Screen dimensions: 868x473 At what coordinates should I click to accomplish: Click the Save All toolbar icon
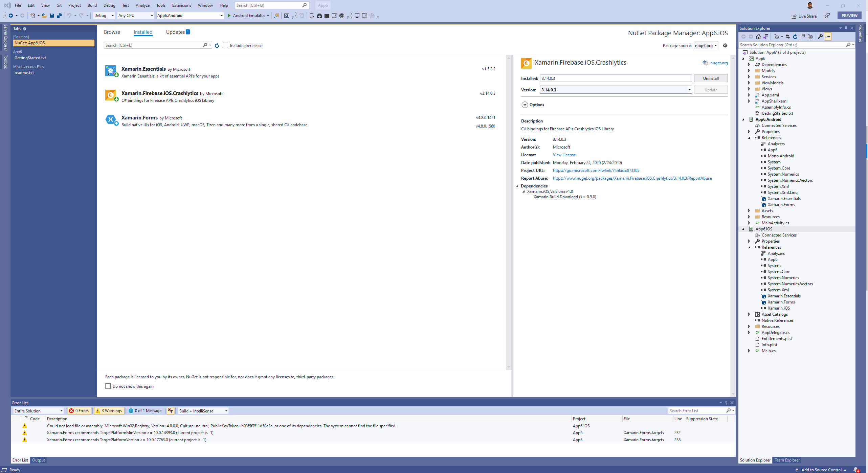pos(59,16)
